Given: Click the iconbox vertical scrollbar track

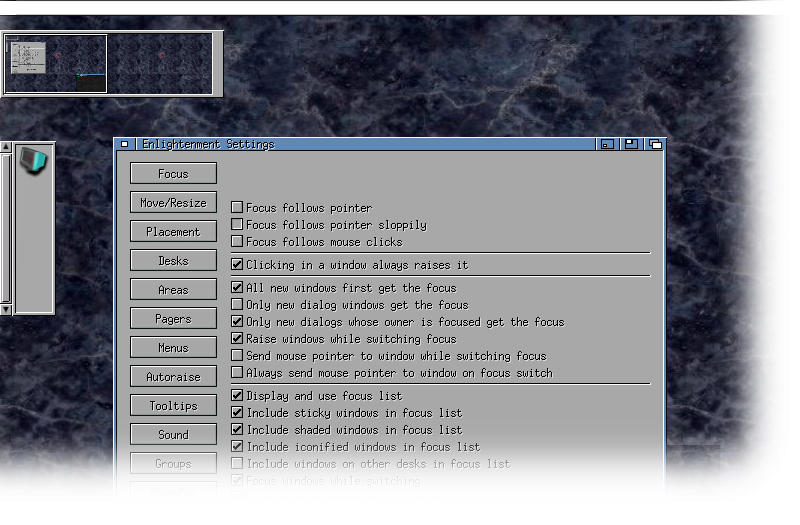Looking at the screenshot, I should (x=6, y=228).
